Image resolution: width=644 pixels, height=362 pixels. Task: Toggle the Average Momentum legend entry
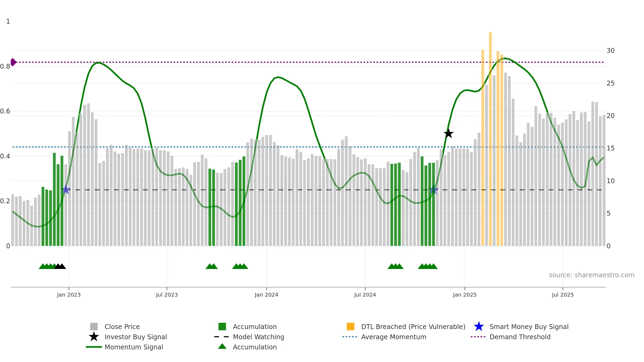pos(394,337)
